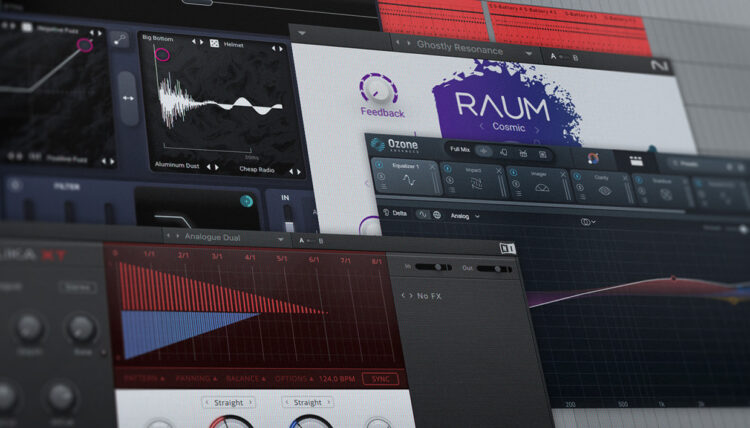Screen dimensions: 750x428
Task: Switch Raum A/B comparison toggle
Action: coord(564,57)
